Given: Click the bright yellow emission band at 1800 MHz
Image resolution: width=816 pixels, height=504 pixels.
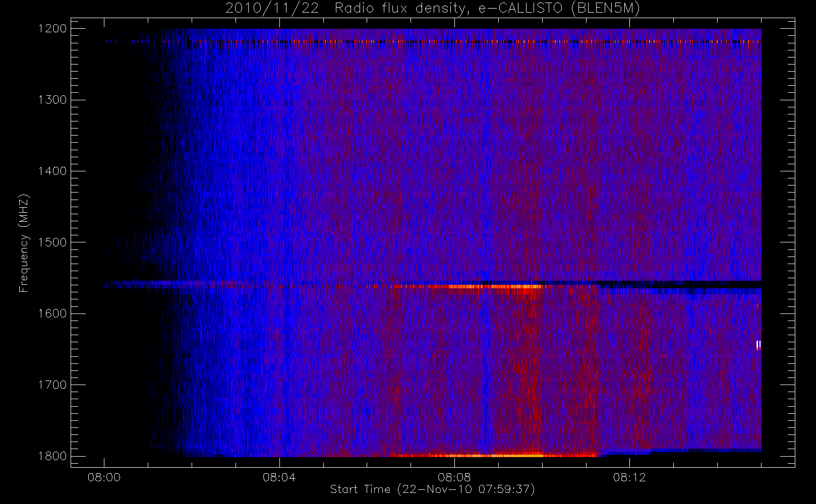Looking at the screenshot, I should (494, 455).
